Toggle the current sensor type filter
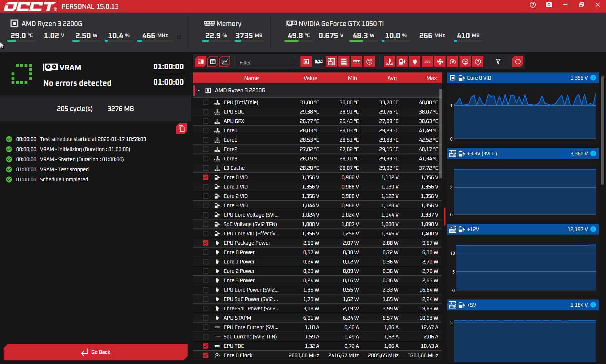This screenshot has width=606, height=364. click(427, 62)
